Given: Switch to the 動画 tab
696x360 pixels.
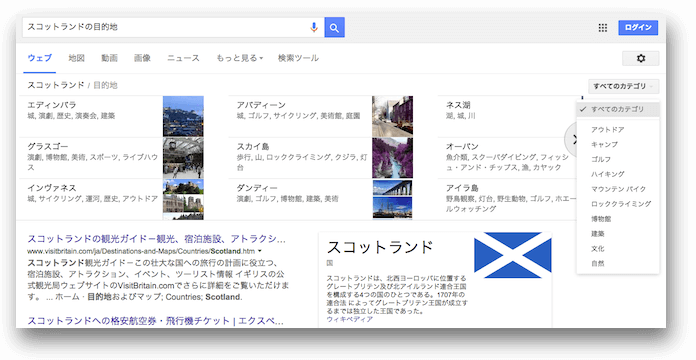Looking at the screenshot, I should pyautogui.click(x=109, y=58).
